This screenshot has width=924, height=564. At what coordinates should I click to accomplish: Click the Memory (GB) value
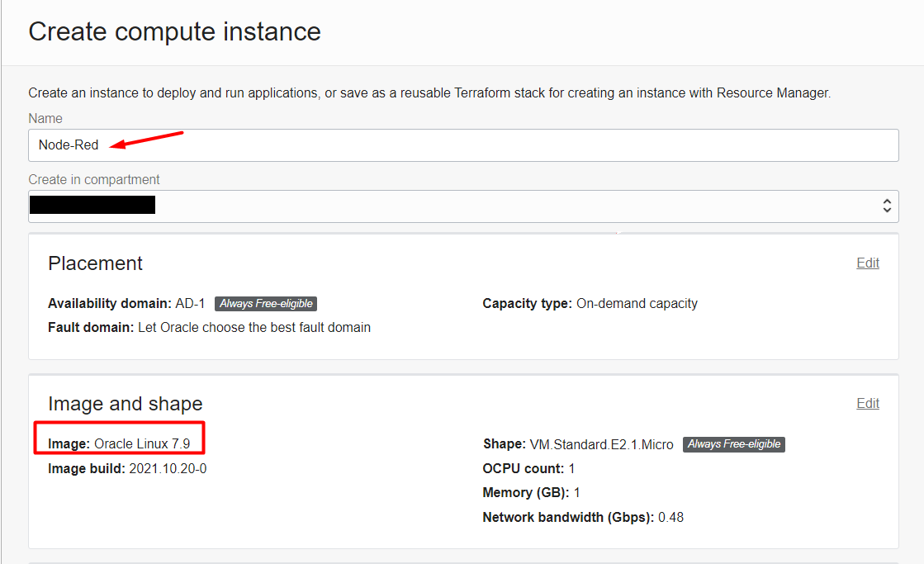(x=577, y=492)
